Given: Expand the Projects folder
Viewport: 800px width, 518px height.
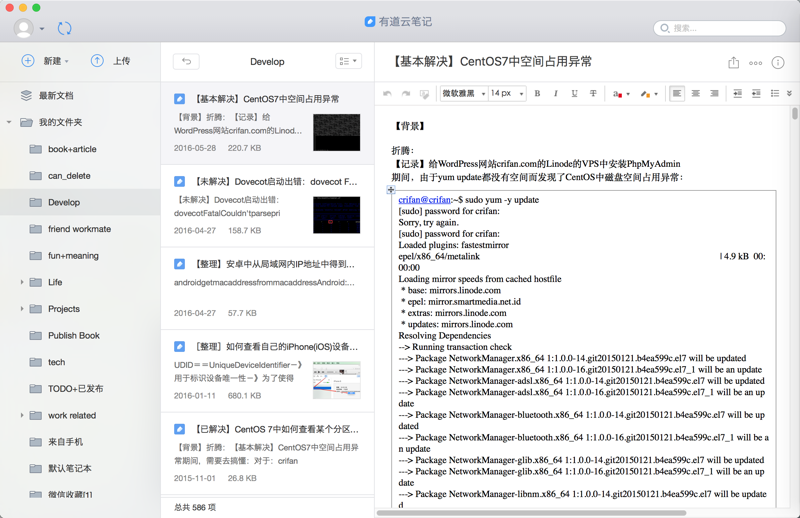Looking at the screenshot, I should [x=22, y=309].
